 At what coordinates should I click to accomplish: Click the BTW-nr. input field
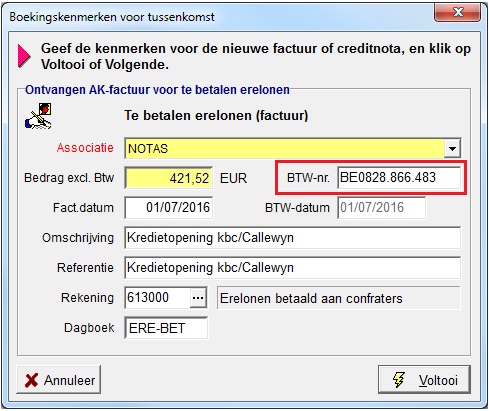tap(399, 178)
